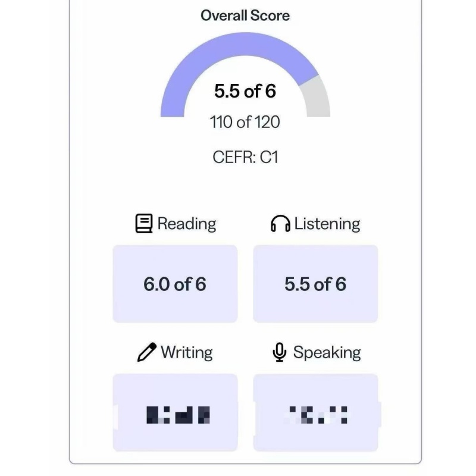Click the Speaking microphone icon

pyautogui.click(x=279, y=352)
